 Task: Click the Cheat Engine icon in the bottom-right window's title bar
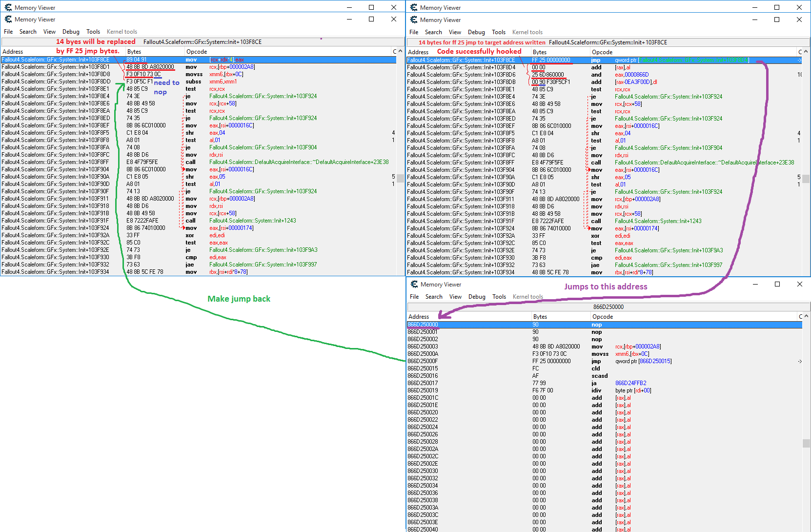[414, 284]
